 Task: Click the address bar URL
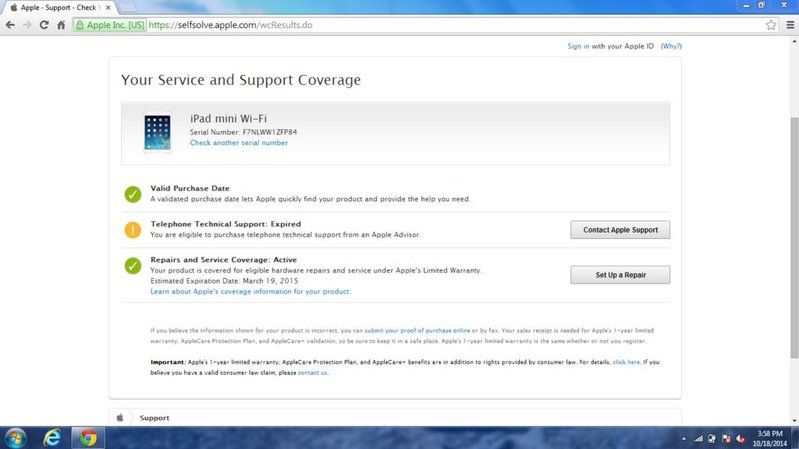[230, 25]
